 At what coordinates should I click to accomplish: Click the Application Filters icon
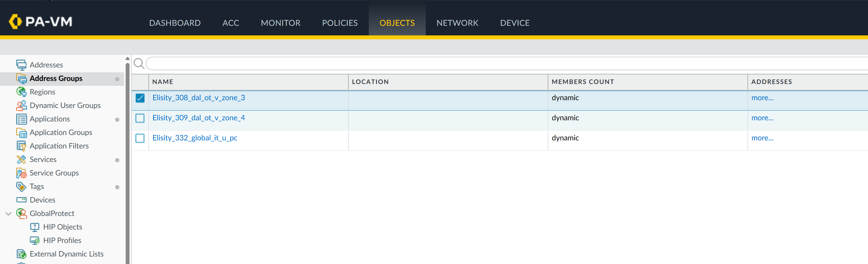click(x=21, y=146)
